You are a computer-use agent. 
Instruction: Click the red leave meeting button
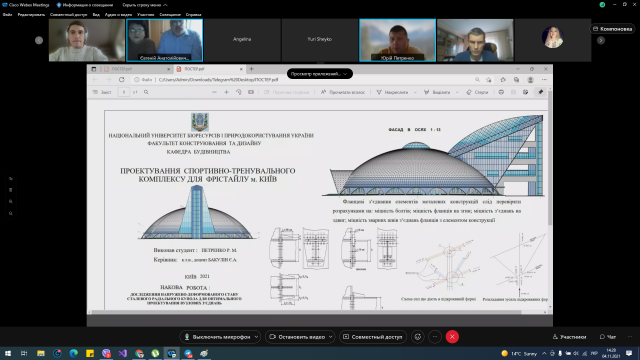(452, 337)
